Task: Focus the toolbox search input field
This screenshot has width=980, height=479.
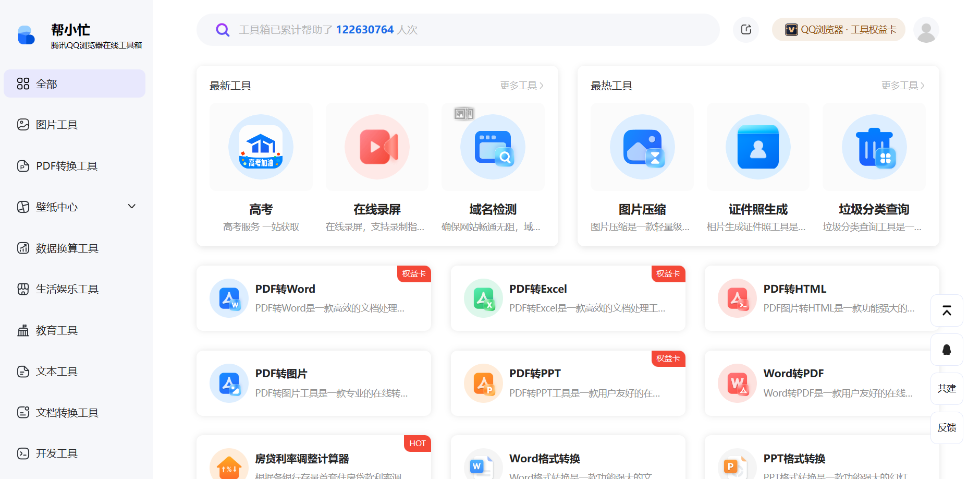Action: click(x=458, y=30)
